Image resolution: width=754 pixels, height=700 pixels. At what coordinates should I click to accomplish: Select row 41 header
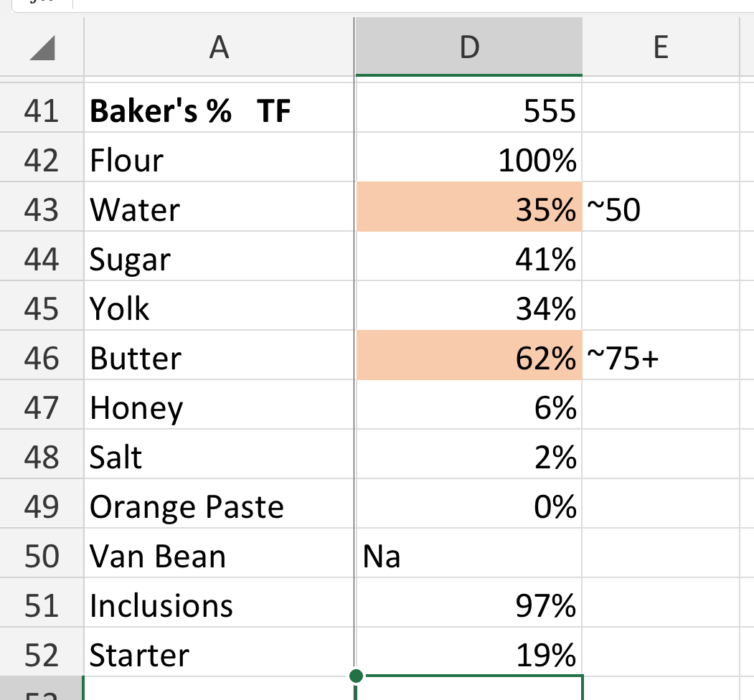(42, 110)
